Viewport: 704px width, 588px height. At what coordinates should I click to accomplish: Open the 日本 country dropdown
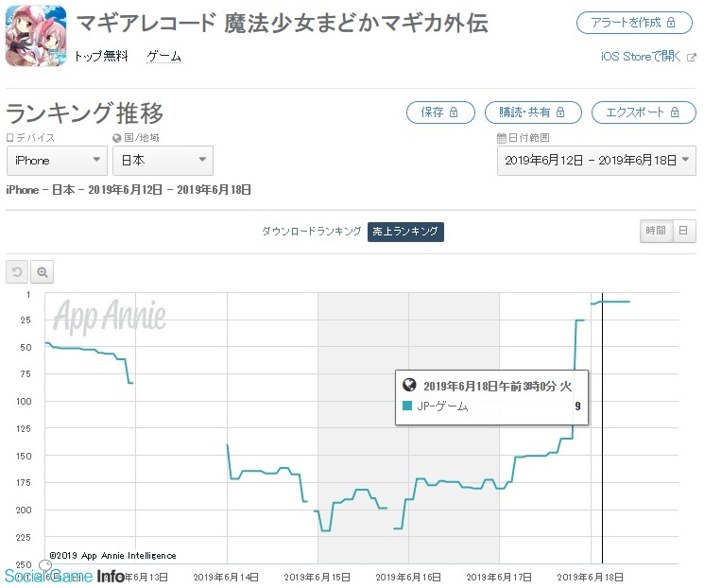pyautogui.click(x=163, y=161)
